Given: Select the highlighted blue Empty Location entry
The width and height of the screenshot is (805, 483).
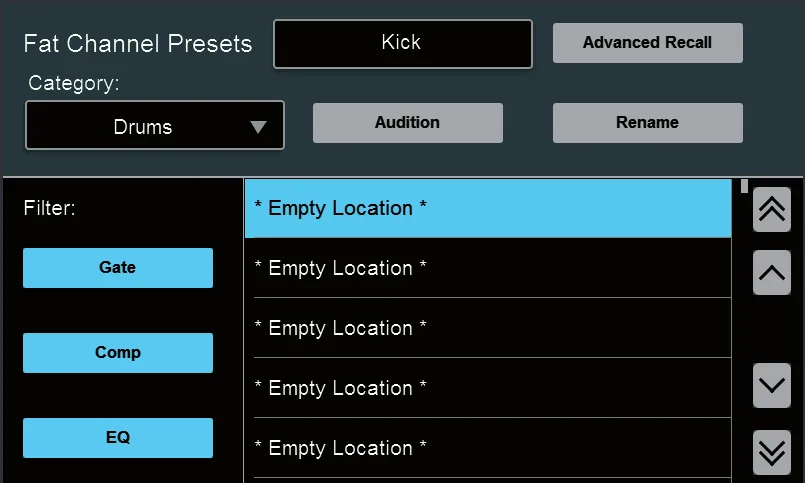Looking at the screenshot, I should tap(488, 208).
